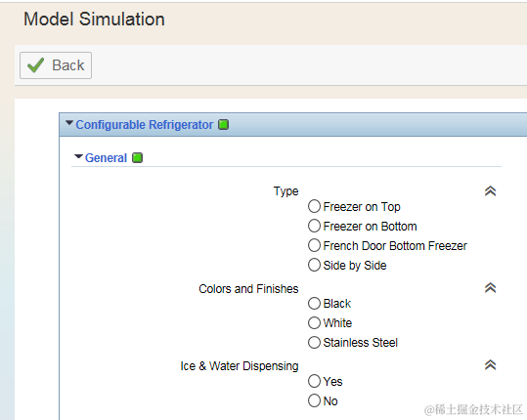Choose the White finish radio button

(314, 323)
